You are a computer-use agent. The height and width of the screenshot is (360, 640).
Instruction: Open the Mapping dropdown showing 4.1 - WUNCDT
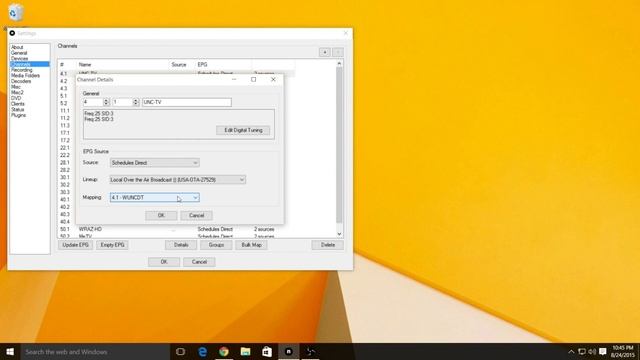click(x=155, y=198)
